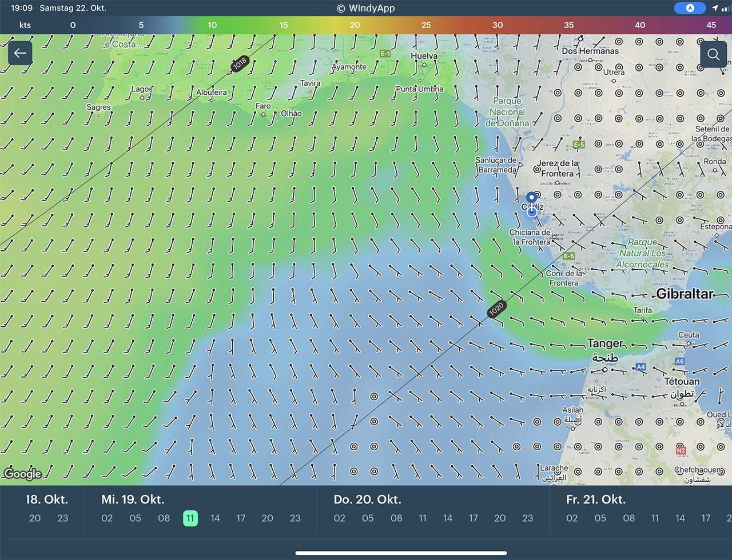This screenshot has height=560, width=732.
Task: Tap the 1018 isobar pressure label
Action: [x=240, y=63]
